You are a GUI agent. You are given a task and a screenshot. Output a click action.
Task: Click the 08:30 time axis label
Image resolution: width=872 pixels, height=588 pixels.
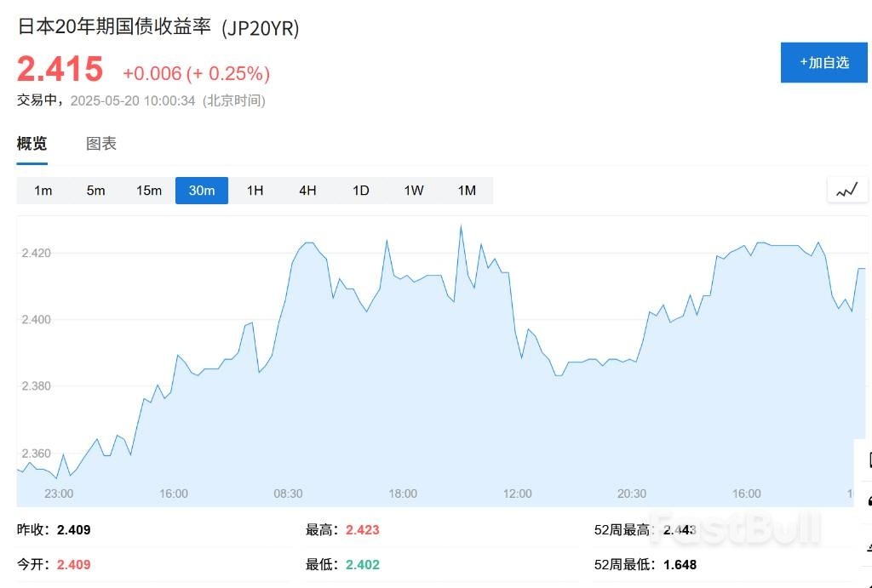288,494
